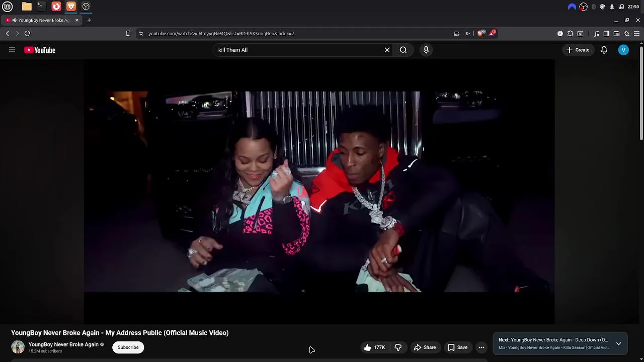Open the OBS tray icon in system tray
644x362 pixels.
click(583, 7)
